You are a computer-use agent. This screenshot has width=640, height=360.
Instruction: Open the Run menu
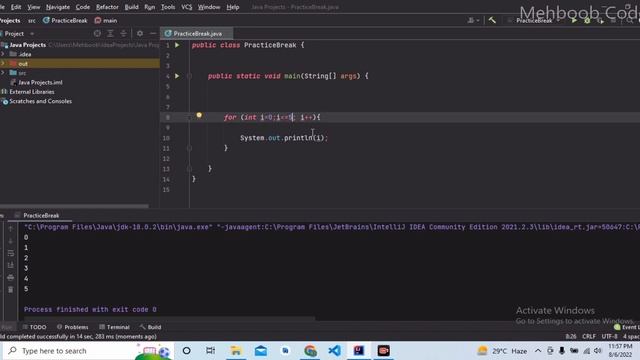point(150,7)
